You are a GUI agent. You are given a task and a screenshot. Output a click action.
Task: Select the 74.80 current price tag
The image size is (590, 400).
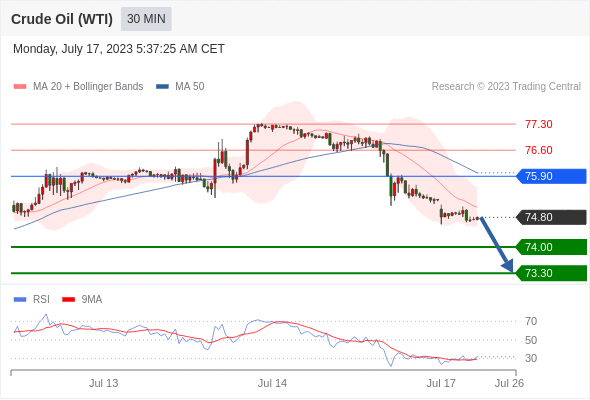tap(551, 217)
